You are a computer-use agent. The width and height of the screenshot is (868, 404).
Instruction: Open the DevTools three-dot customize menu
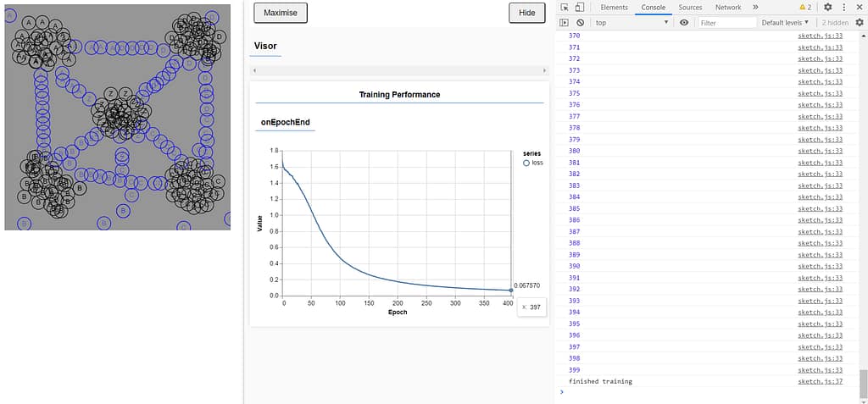843,8
